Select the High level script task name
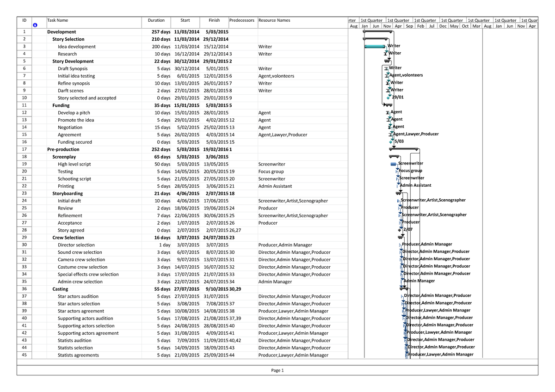This screenshot has height=392, width=555. pyautogui.click(x=74, y=164)
